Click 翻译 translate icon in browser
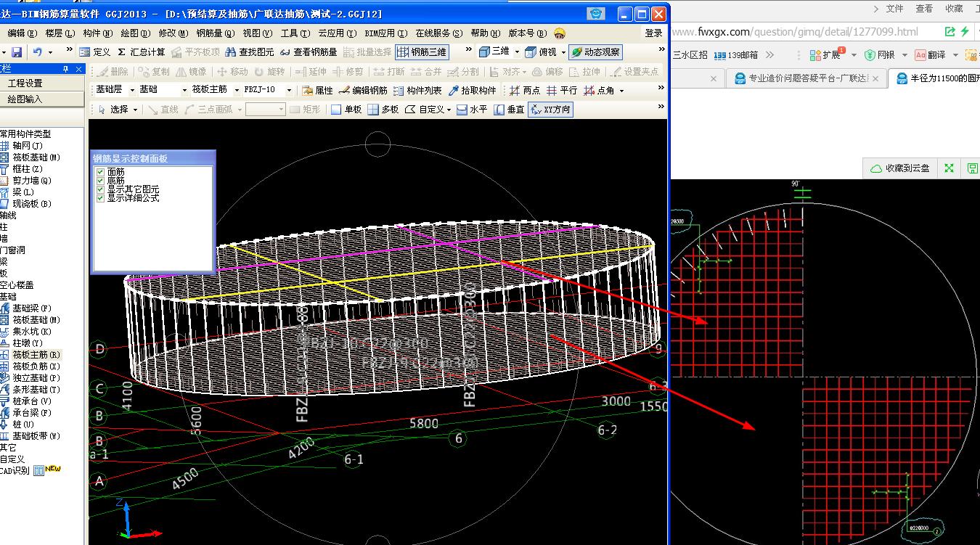 click(931, 54)
